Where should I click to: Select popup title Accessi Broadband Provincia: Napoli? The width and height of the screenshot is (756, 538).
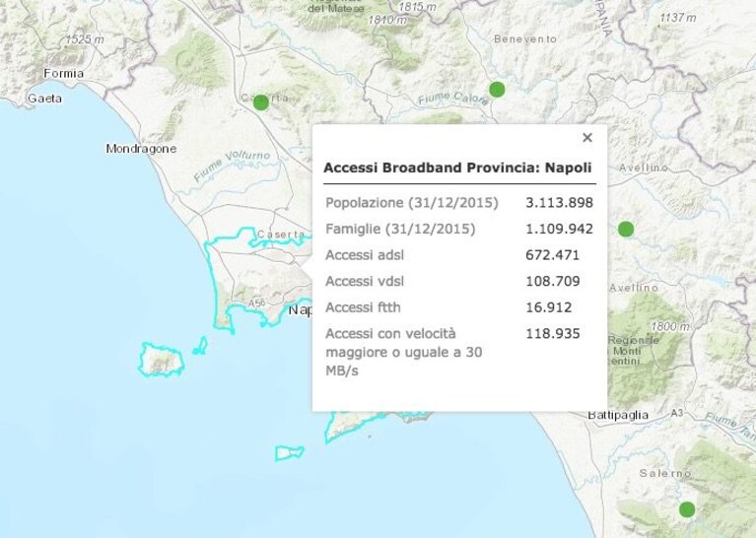click(x=457, y=168)
